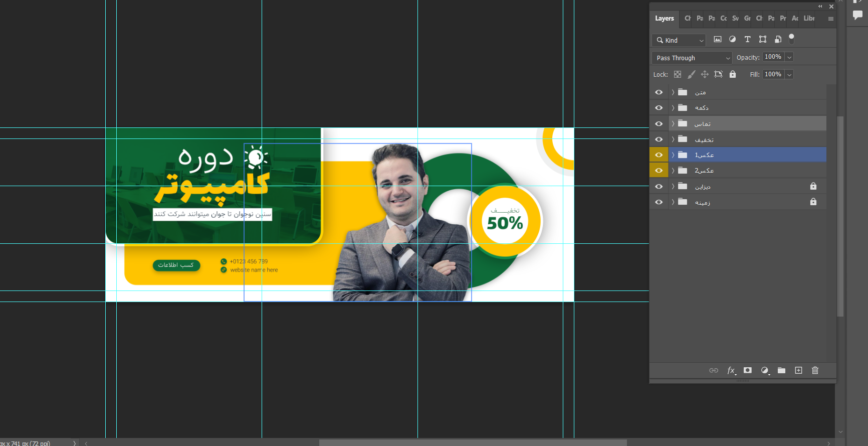Delete layer using the trash icon

[x=815, y=371]
